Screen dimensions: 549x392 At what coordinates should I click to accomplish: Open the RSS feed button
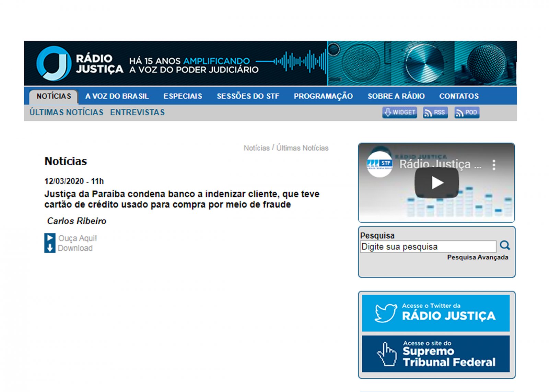coord(435,112)
